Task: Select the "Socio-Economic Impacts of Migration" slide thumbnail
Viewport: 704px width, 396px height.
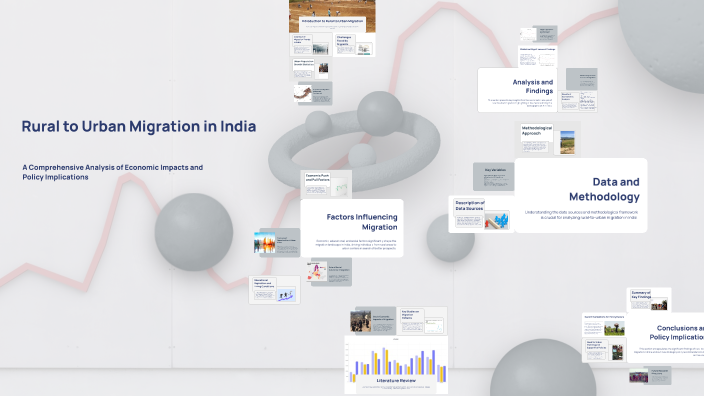Action: click(x=373, y=321)
